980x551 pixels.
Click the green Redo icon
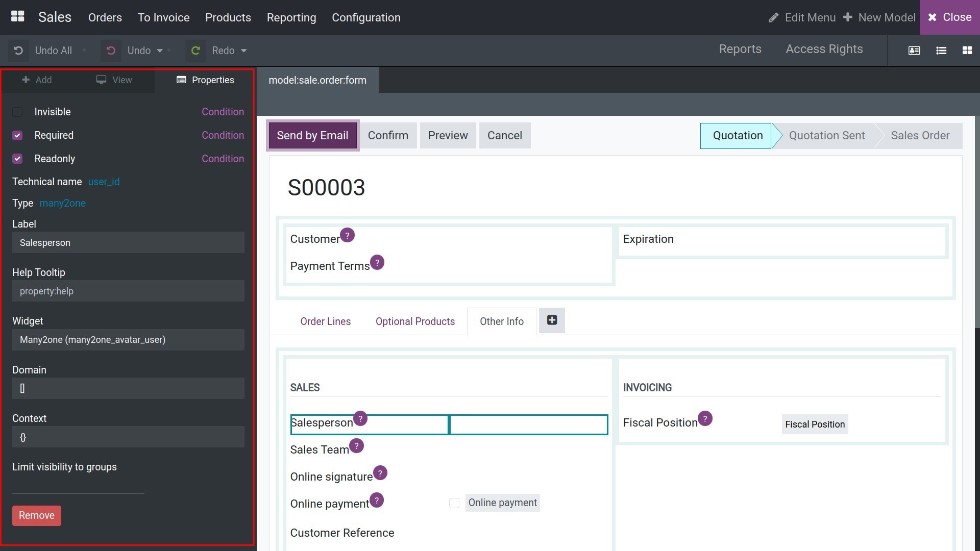pos(195,51)
